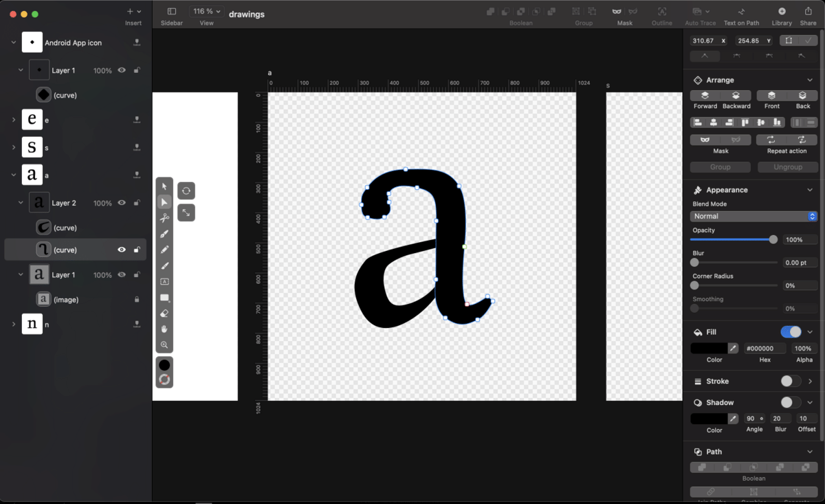Bring object to Front
This screenshot has height=504, width=825.
(x=771, y=96)
